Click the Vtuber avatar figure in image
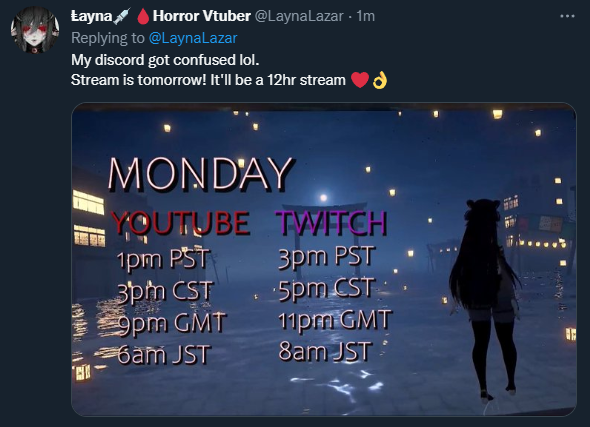Screen dimensions: 590x427 pyautogui.click(x=485, y=299)
